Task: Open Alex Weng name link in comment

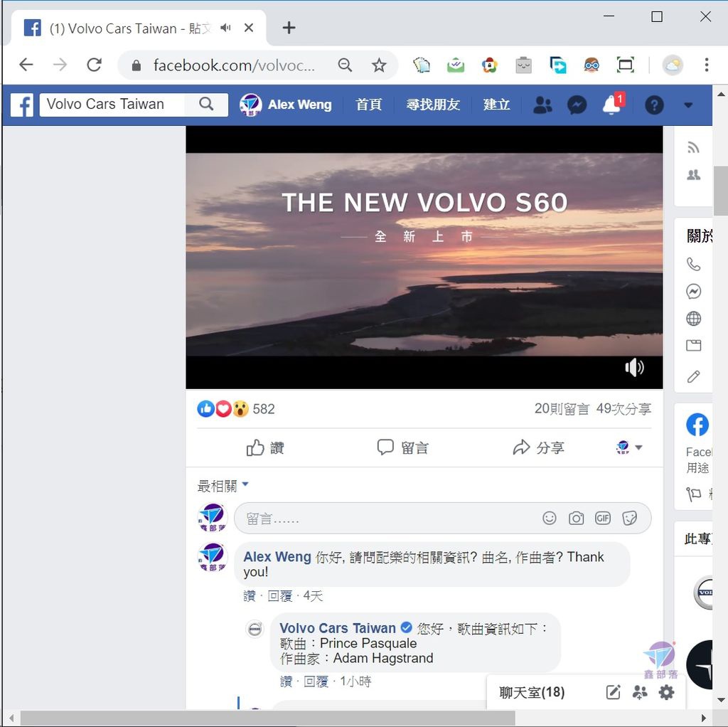Action: click(x=277, y=557)
